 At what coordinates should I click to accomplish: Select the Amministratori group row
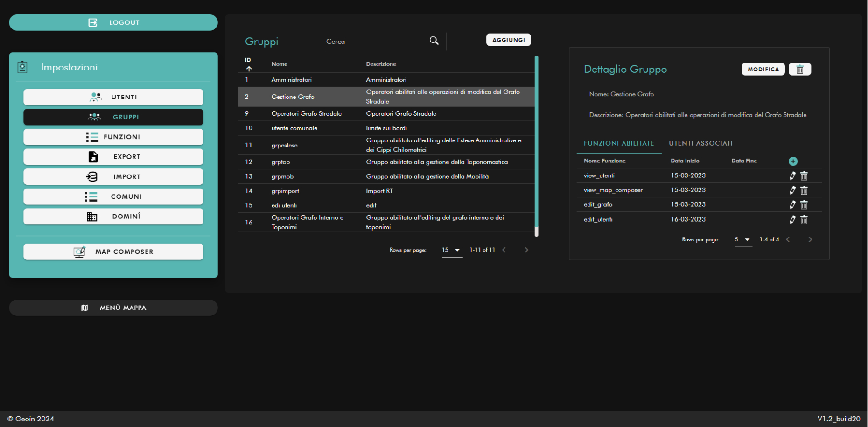click(386, 80)
